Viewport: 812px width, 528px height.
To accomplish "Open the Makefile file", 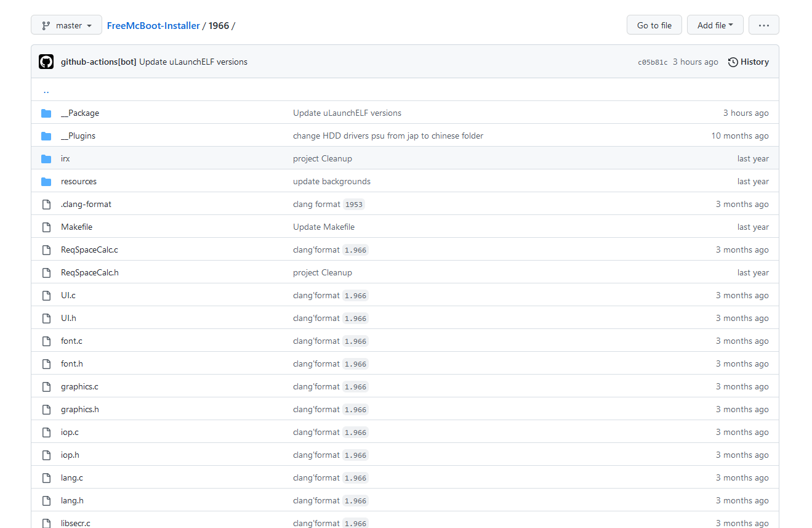I will click(76, 227).
